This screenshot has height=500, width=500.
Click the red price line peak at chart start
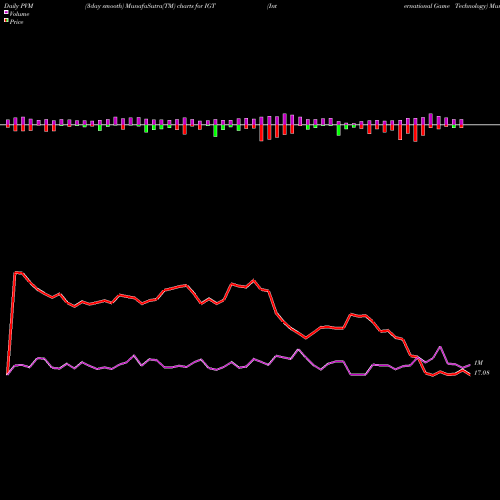point(17,272)
